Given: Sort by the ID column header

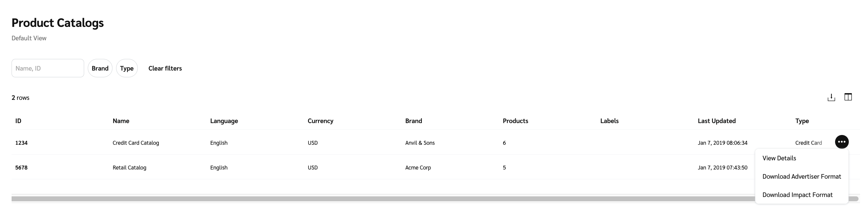Looking at the screenshot, I should [x=18, y=121].
